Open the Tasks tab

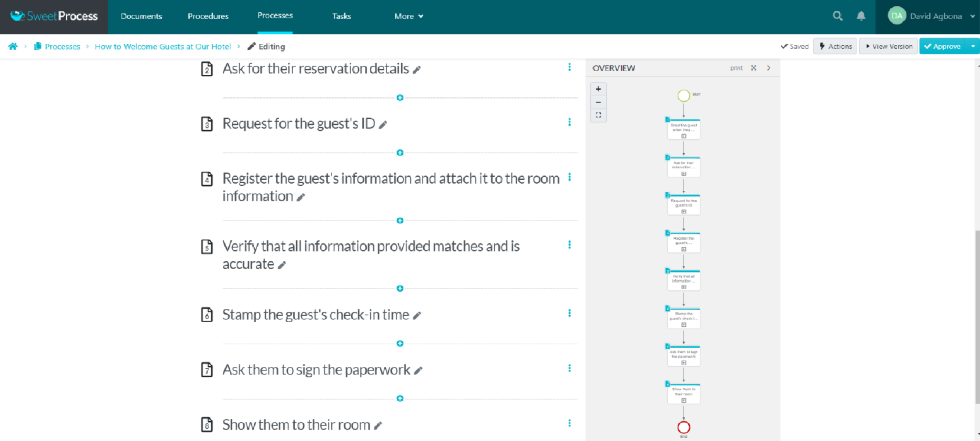point(342,16)
